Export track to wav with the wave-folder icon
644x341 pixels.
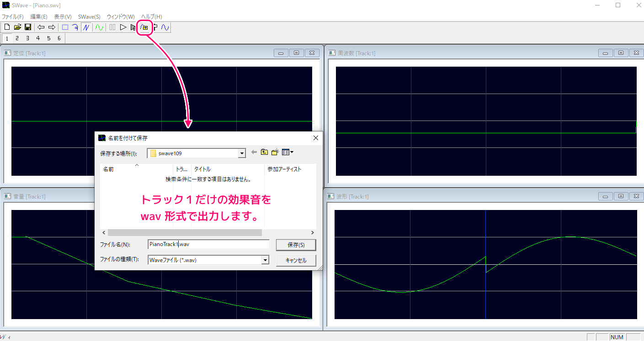pyautogui.click(x=144, y=28)
